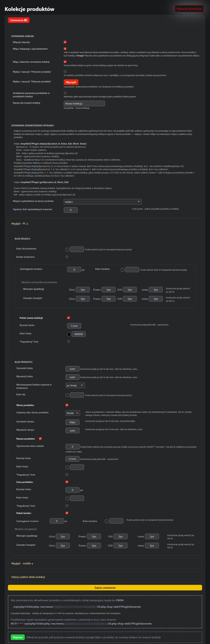The width and height of the screenshot is (210, 644).
Task: Open Miejsce wyświetlania na karcie produktu dropdown
Action: click(x=103, y=202)
